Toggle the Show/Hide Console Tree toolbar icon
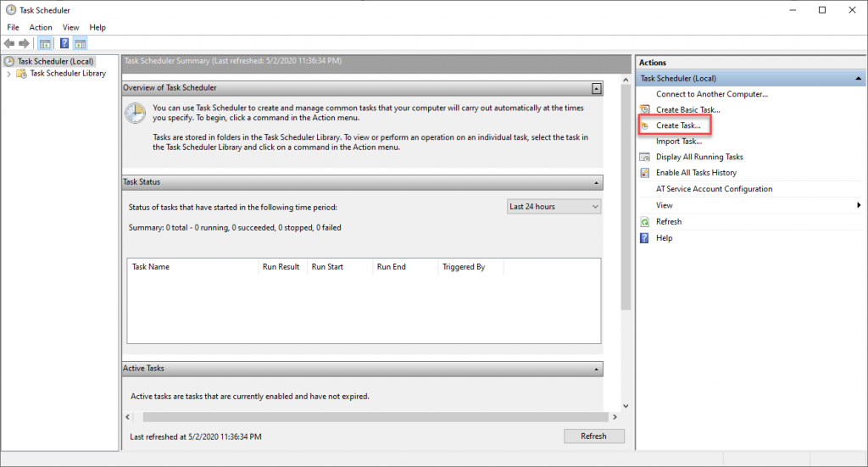868x467 pixels. (46, 43)
